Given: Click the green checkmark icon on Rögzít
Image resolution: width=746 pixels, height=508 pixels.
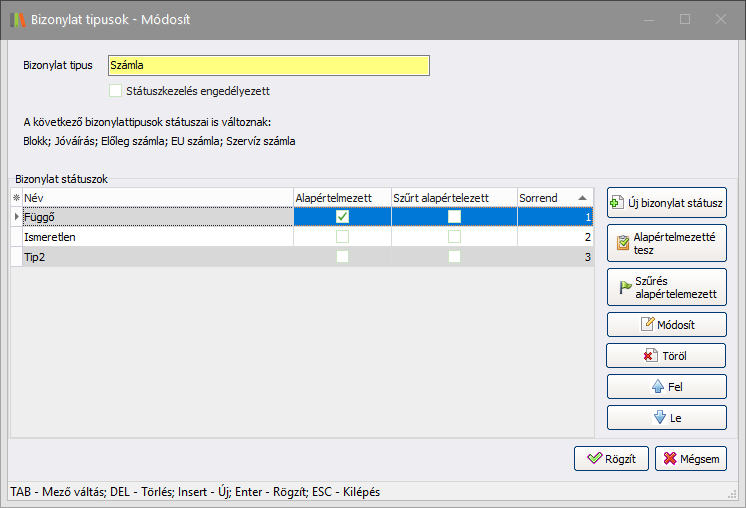Looking at the screenshot, I should click(x=594, y=459).
